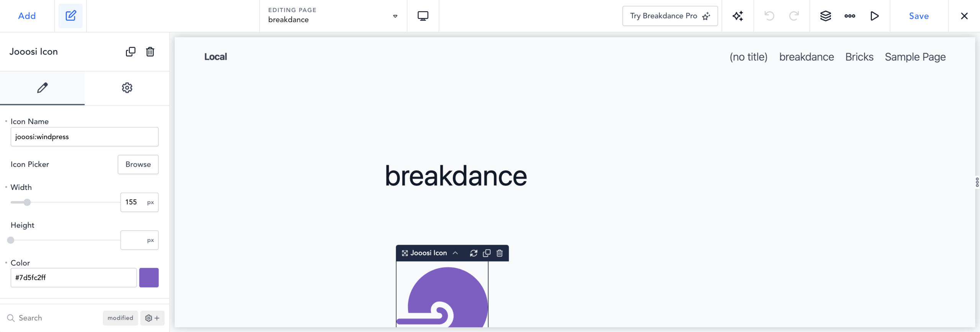Open the (no title) menu link

coord(748,57)
